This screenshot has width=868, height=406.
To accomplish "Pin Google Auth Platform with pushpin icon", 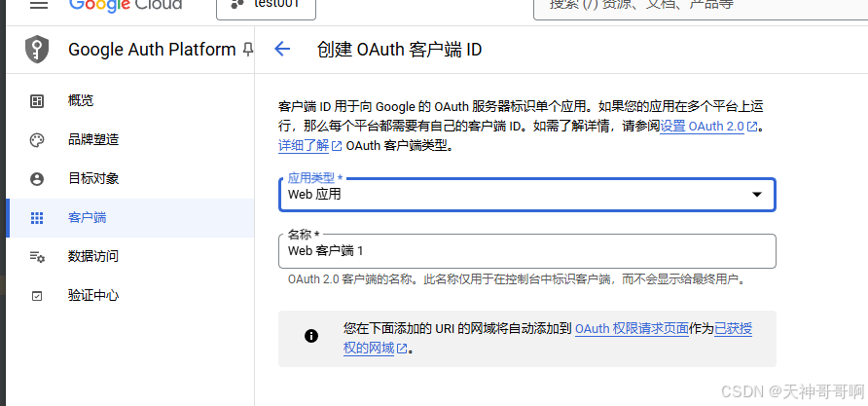I will pos(247,50).
